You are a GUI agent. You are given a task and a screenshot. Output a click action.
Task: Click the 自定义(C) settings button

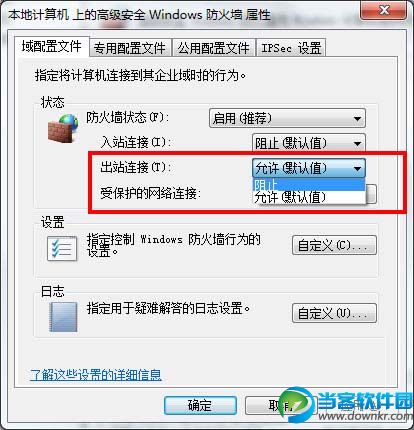click(x=334, y=246)
